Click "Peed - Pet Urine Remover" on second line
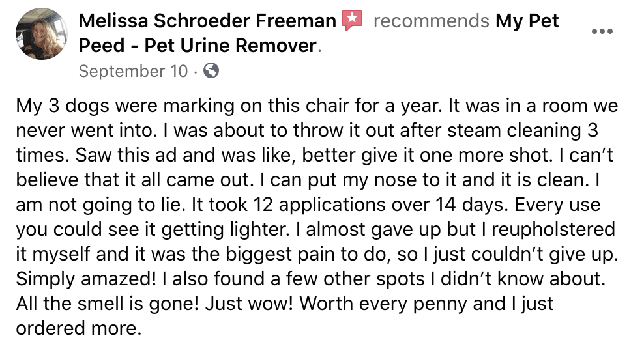The image size is (644, 353). coord(198,46)
